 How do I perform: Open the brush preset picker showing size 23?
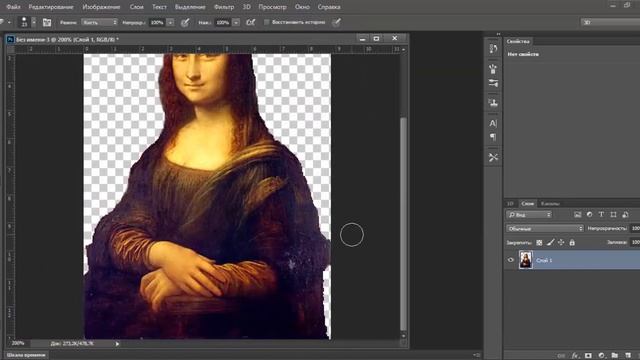28,22
